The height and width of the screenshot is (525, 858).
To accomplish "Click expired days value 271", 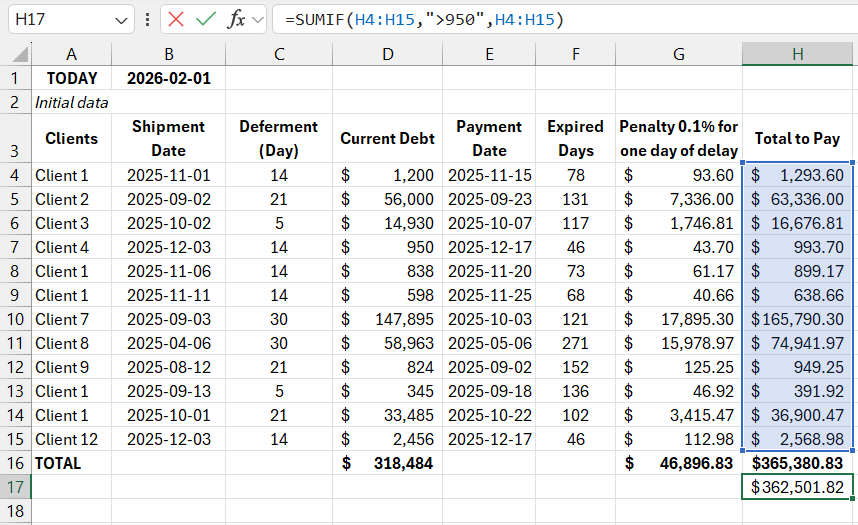I will (x=576, y=343).
